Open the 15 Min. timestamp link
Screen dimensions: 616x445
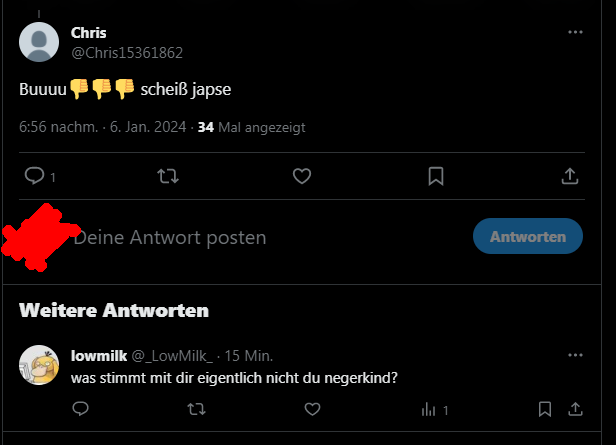[248, 355]
